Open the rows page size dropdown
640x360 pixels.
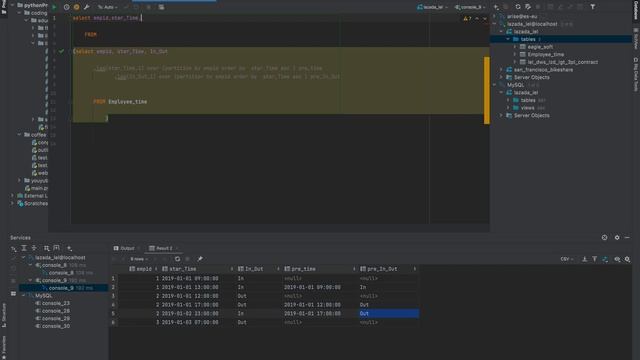click(139, 259)
